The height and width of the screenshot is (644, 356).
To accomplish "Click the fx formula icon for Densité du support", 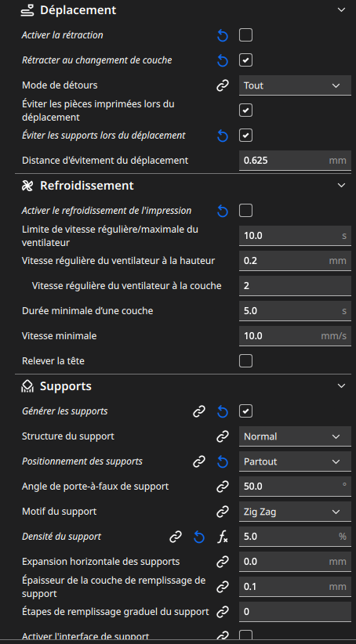I will pos(223,537).
